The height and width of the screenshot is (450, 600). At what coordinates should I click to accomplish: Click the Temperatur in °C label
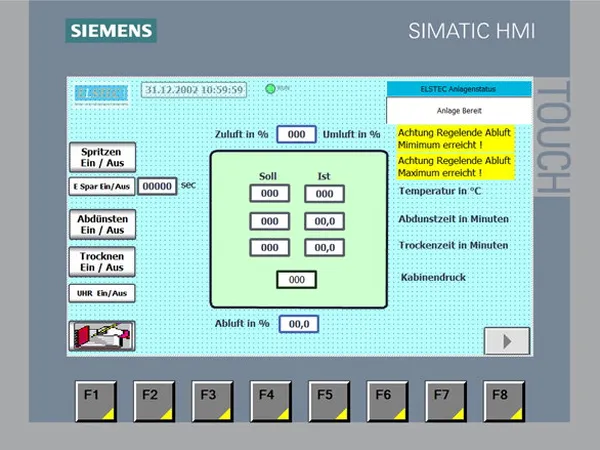[x=440, y=191]
